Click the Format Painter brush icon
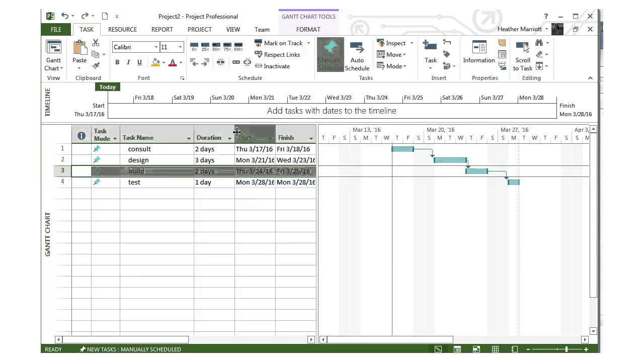The image size is (644, 362). click(96, 65)
